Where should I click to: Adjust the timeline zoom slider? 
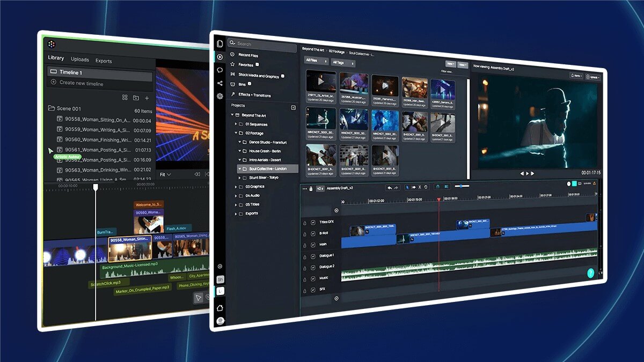[460, 186]
